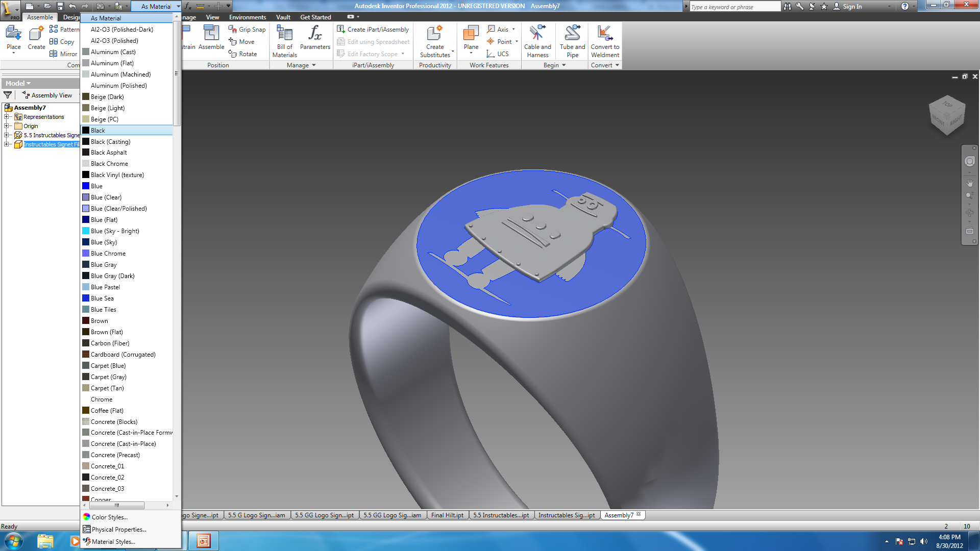Select Instructables Signet Fi tree item
This screenshot has height=551, width=980.
pos(51,144)
